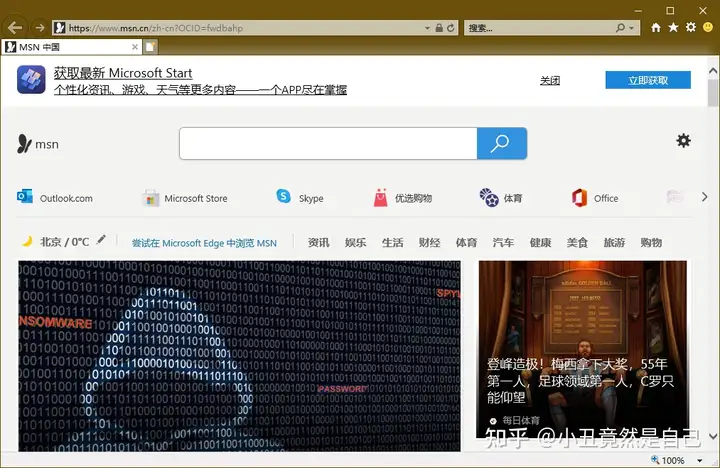Click the moon weather icon
720x468 pixels.
[28, 241]
